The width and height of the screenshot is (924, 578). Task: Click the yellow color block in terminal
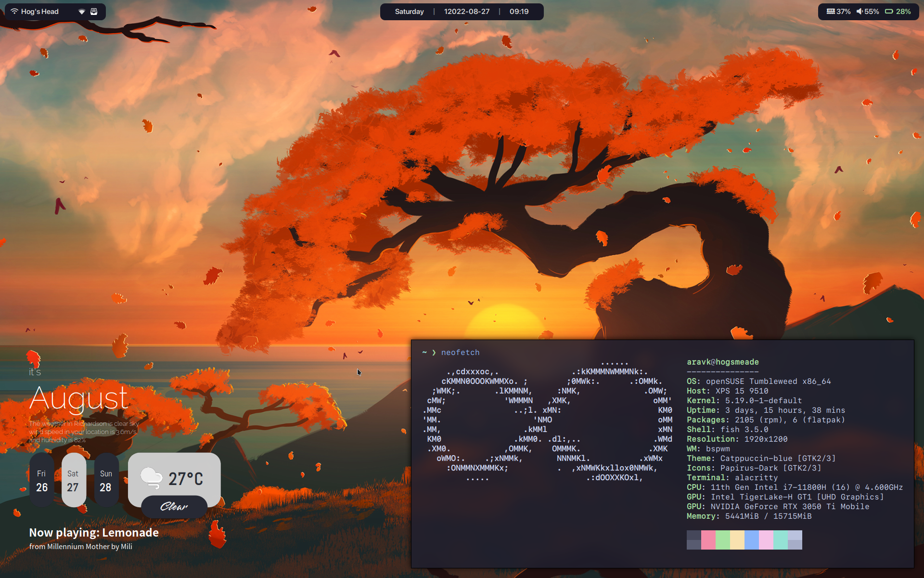(x=737, y=540)
